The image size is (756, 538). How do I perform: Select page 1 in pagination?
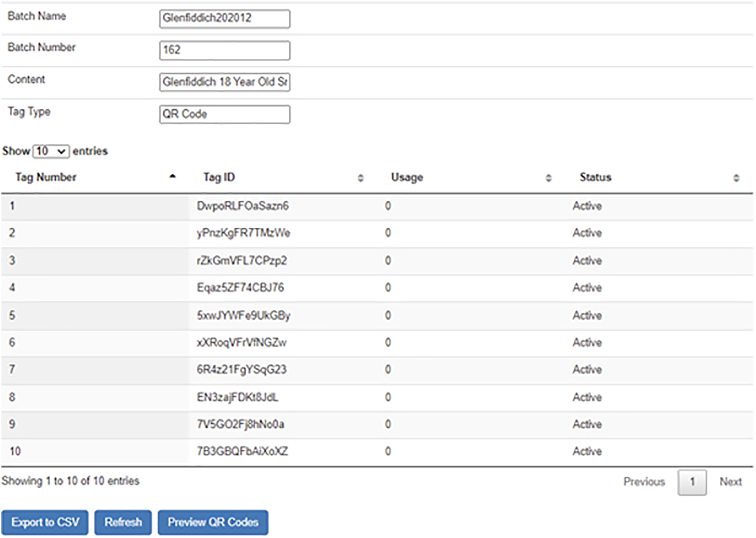pyautogui.click(x=692, y=482)
